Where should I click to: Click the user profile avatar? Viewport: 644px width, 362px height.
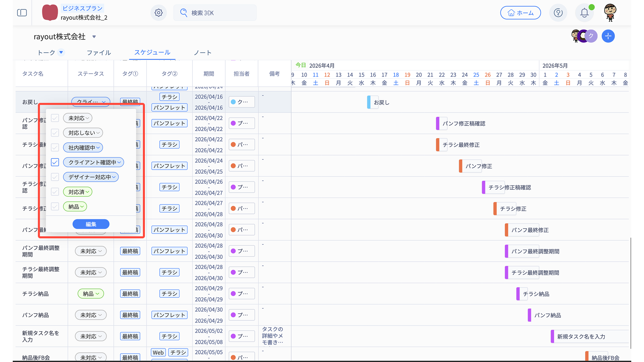(x=610, y=13)
